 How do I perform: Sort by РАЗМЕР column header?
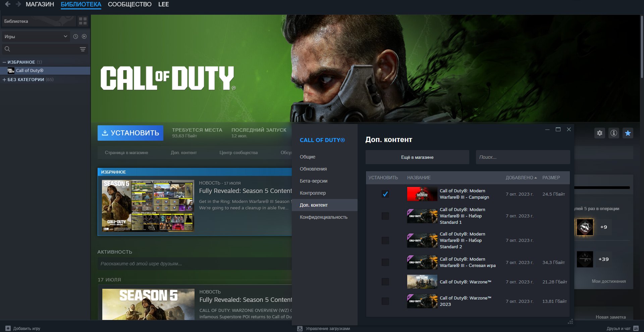(551, 178)
